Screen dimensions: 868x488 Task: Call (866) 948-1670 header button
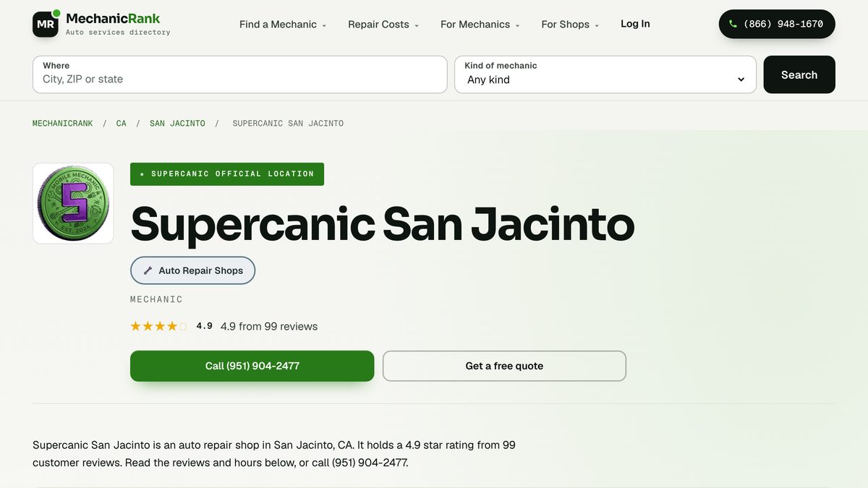(777, 24)
